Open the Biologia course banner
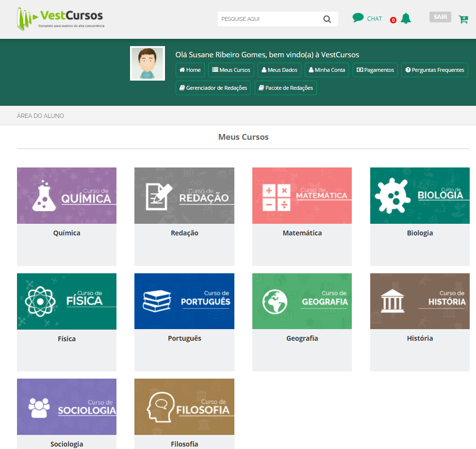This screenshot has height=449, width=476. (420, 196)
